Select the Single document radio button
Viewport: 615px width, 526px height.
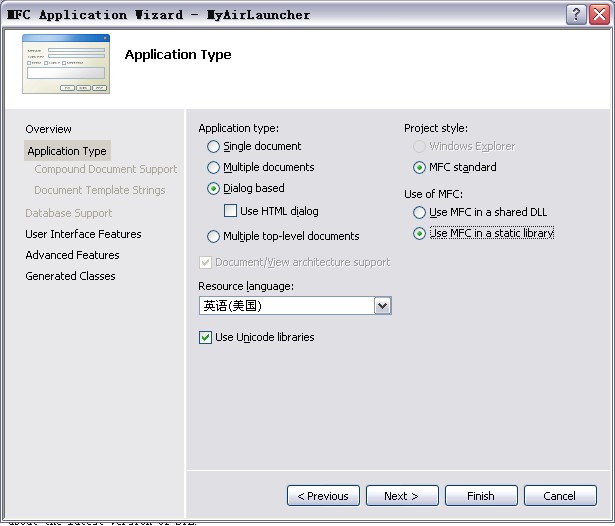213,146
